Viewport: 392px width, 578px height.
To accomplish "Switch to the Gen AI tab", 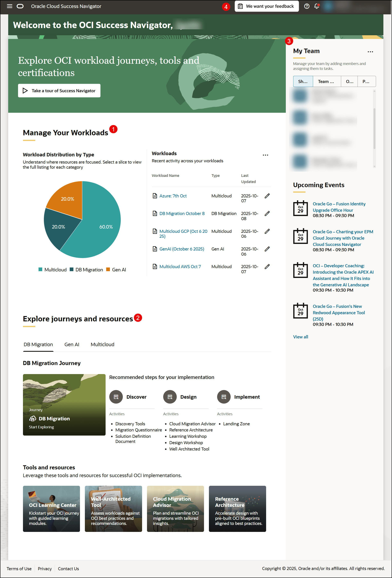I will (72, 345).
